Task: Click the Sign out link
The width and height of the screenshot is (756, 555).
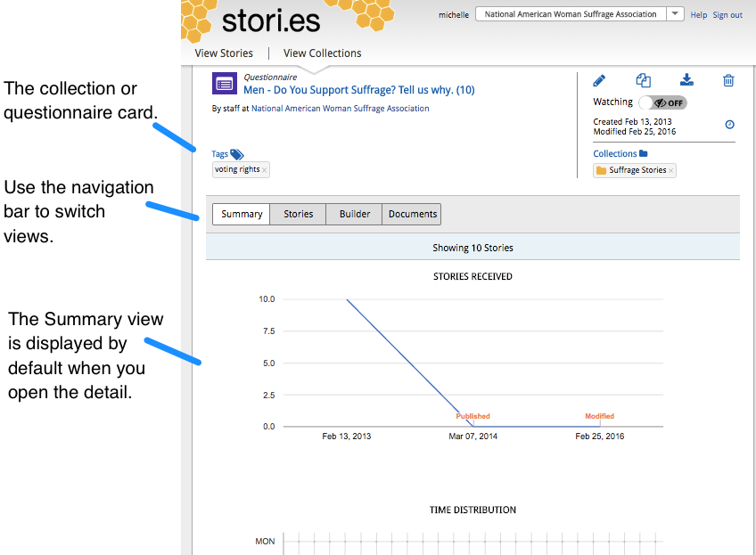Action: [727, 15]
